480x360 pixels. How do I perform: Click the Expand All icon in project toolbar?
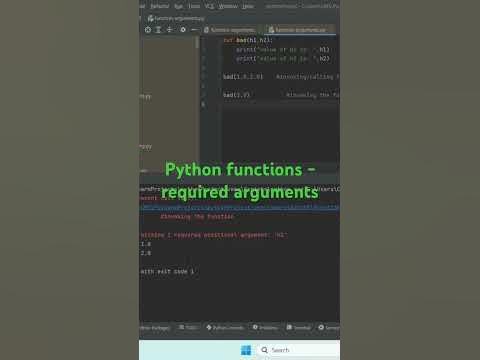[x=159, y=30]
